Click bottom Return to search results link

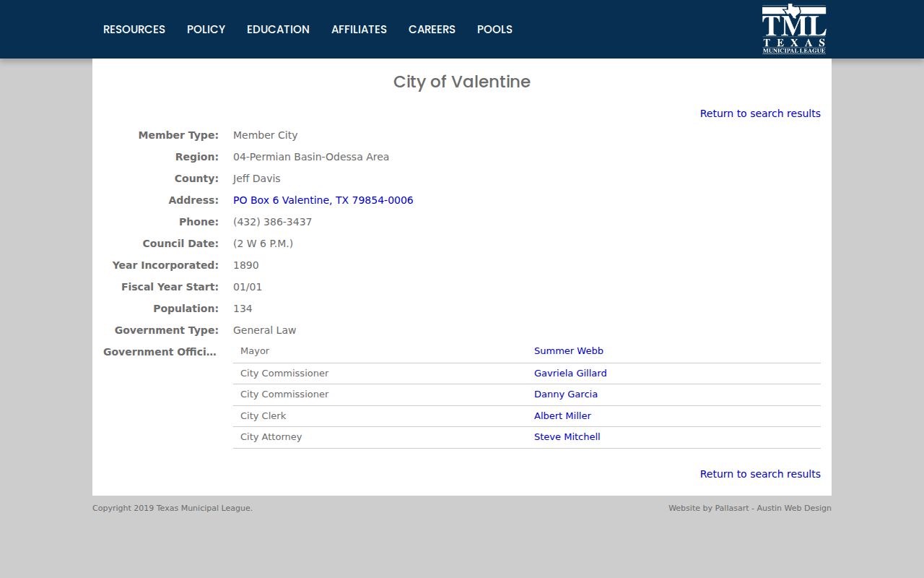[760, 474]
